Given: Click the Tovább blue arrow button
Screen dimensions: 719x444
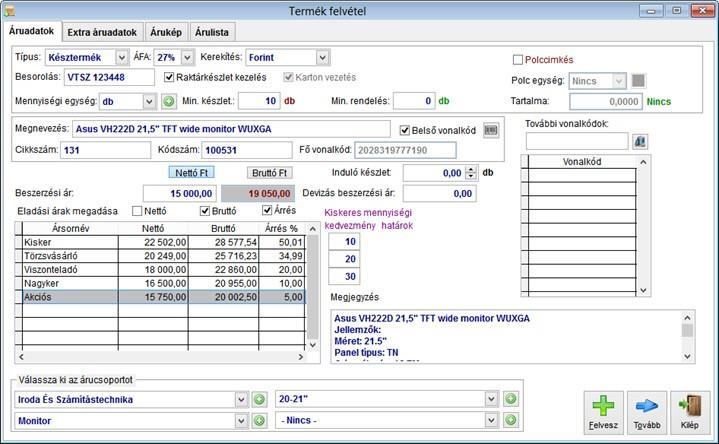Looking at the screenshot, I should pos(647,412).
